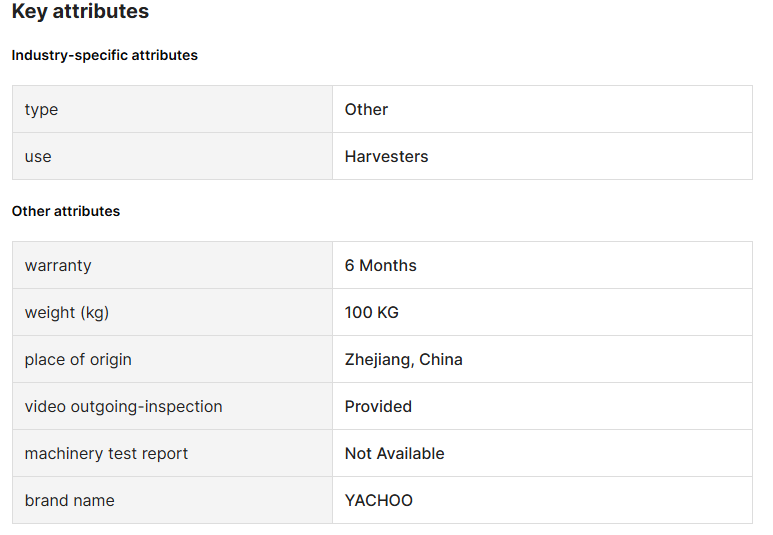Click the 'Key attributes' heading

click(80, 12)
